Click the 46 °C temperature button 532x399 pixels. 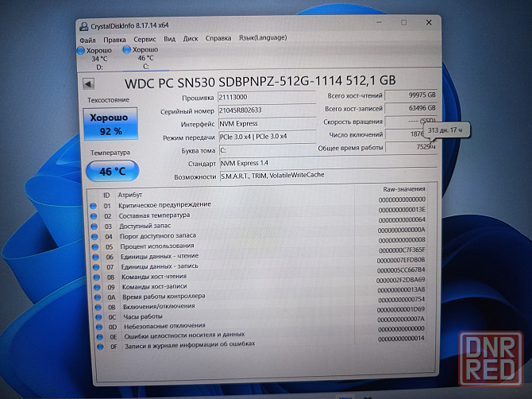[x=113, y=171]
